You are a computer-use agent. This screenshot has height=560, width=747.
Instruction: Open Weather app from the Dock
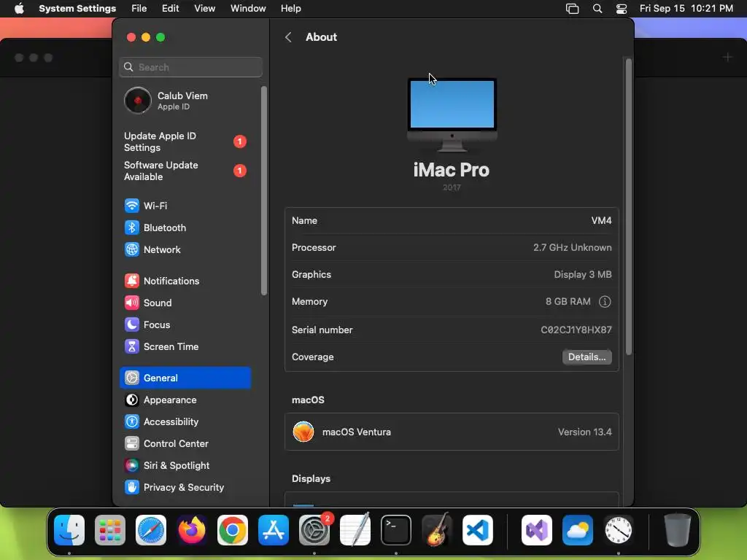point(578,530)
